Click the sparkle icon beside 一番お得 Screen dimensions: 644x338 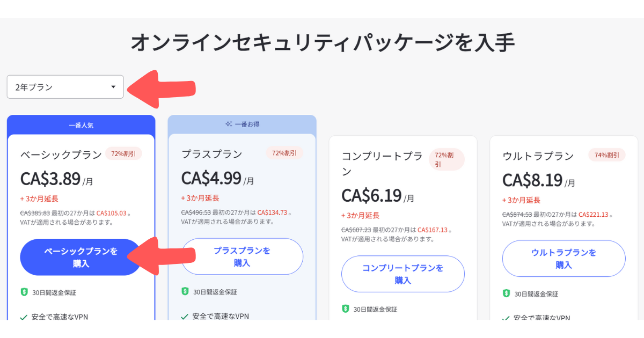pos(229,124)
